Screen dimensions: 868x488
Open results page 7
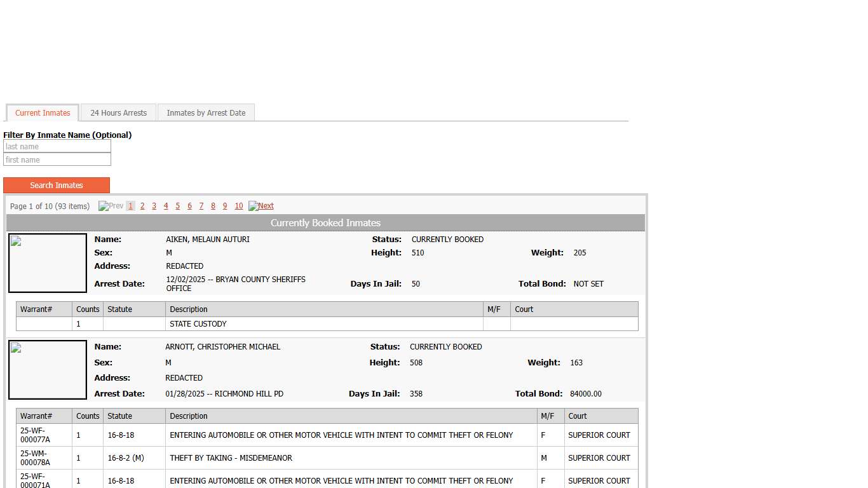pos(201,206)
